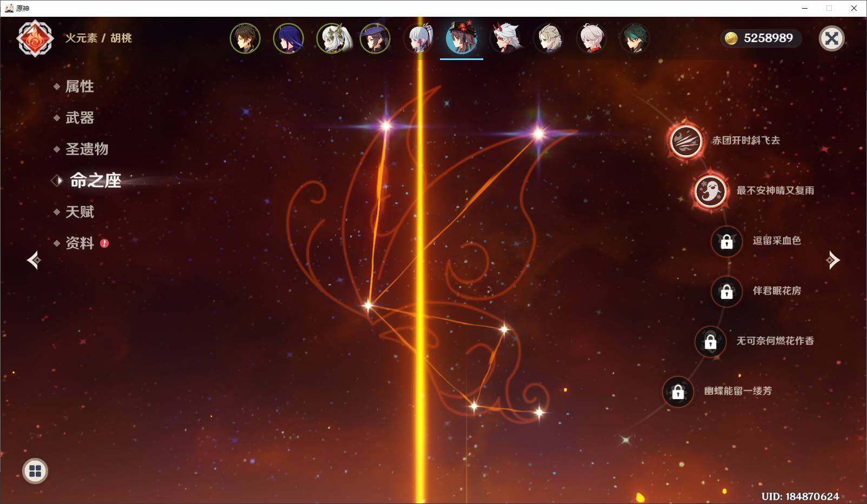This screenshot has height=504, width=867.
Task: Open the 武器 weapon tab
Action: (x=80, y=118)
